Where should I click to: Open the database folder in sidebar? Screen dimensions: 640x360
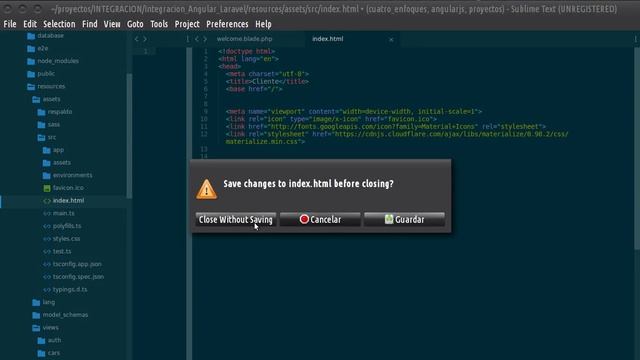click(51, 36)
